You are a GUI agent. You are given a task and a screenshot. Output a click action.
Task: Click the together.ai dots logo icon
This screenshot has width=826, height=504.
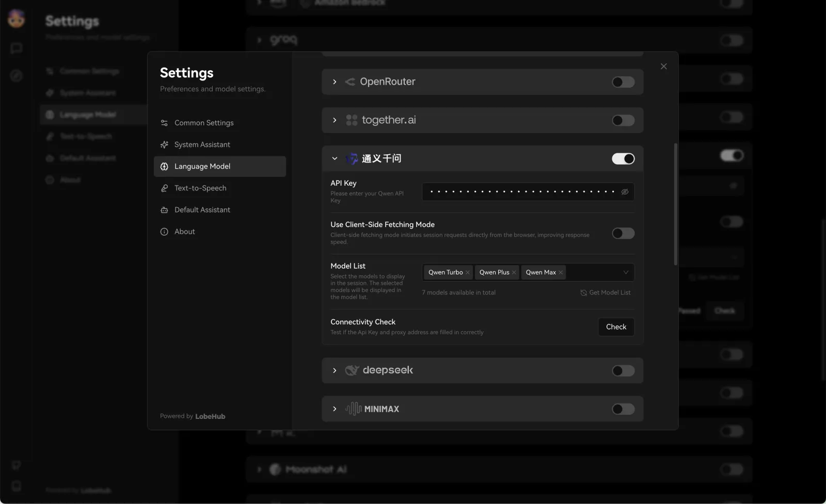pyautogui.click(x=352, y=120)
